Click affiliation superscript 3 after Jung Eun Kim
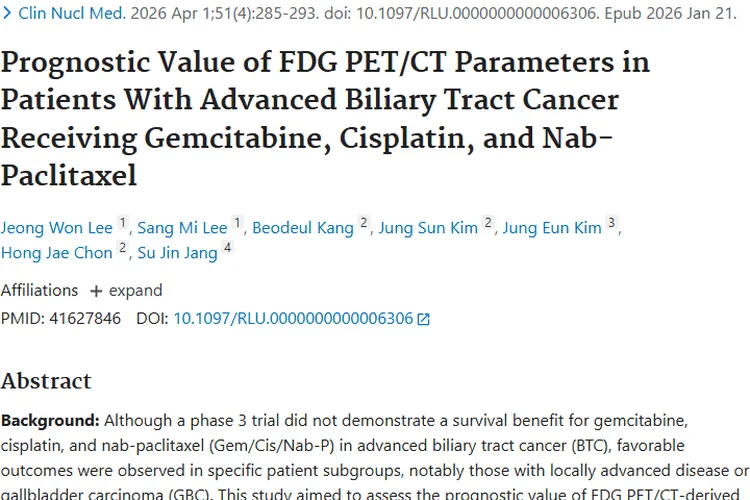 point(612,224)
